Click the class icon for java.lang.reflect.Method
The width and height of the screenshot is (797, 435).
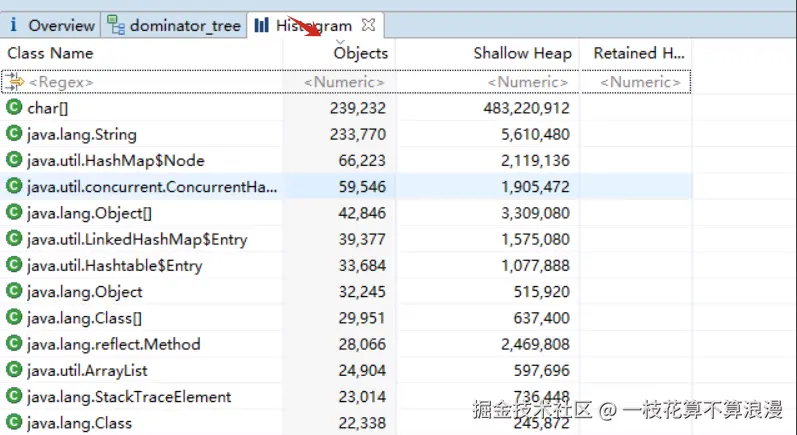tap(14, 344)
